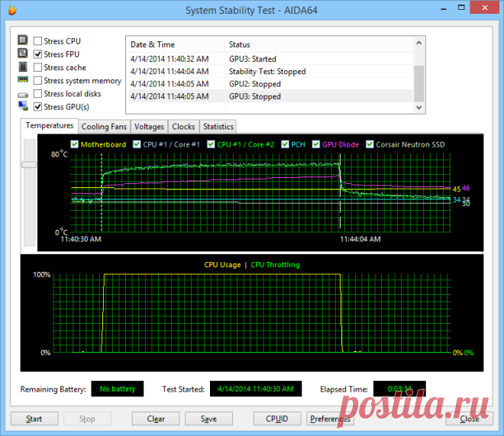Enable the Stress CPU checkbox
The height and width of the screenshot is (436, 504).
(37, 41)
